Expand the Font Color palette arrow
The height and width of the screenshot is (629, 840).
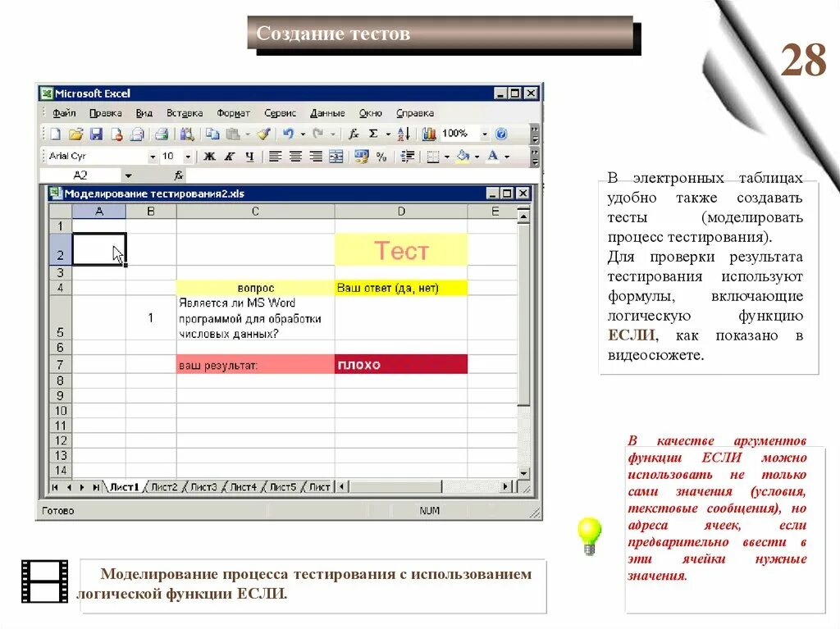[x=507, y=157]
